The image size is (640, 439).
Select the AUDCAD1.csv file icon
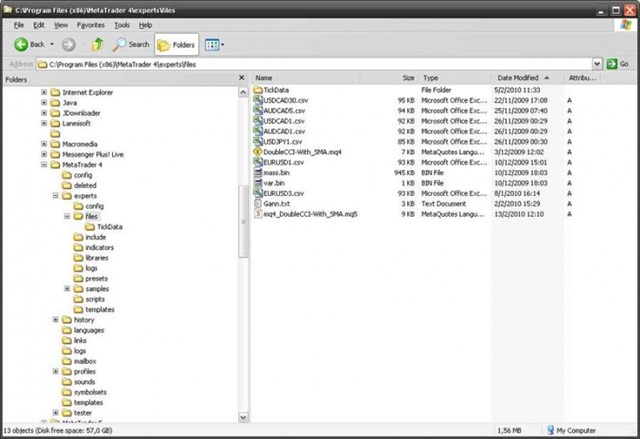[x=258, y=131]
